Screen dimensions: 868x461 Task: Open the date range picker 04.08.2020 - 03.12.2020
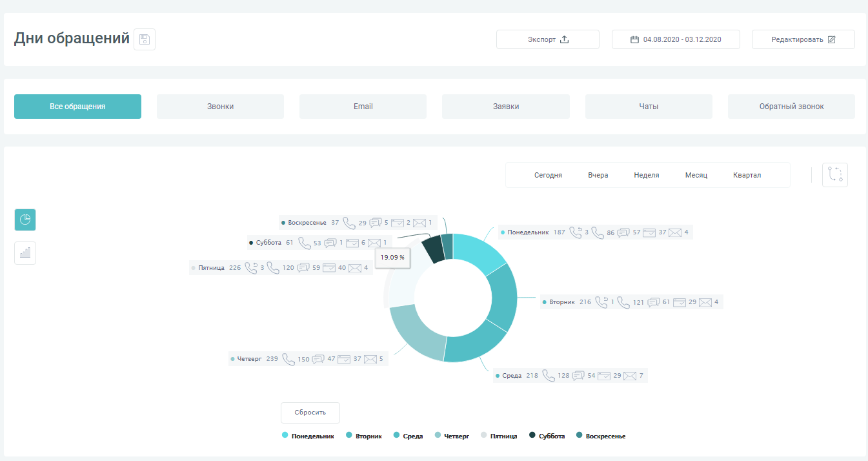click(676, 39)
